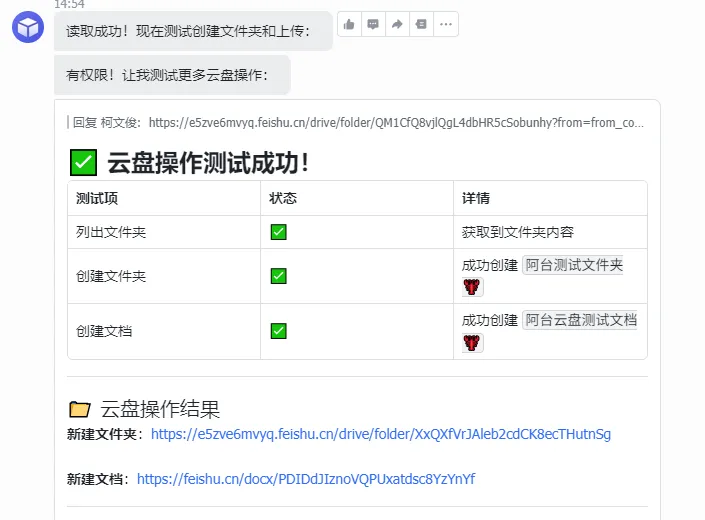
Task: Click the 14:54 message timestamp
Action: tap(69, 4)
